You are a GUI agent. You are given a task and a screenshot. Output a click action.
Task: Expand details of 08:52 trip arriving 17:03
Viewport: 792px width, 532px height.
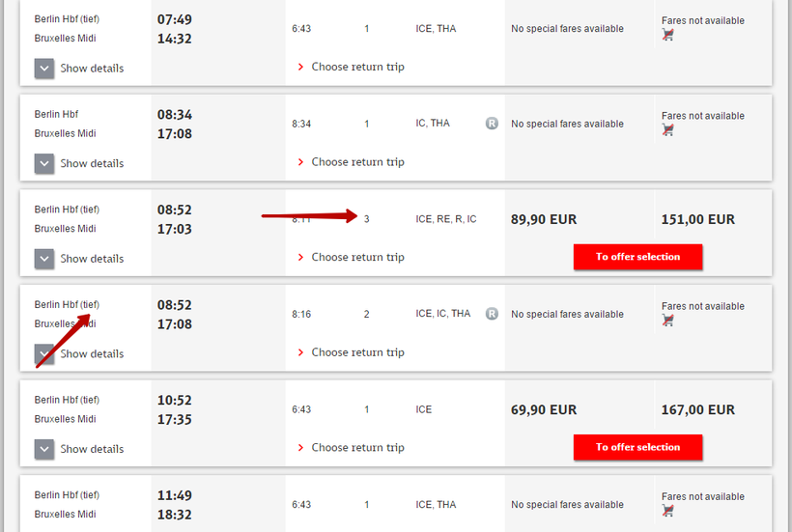click(44, 259)
